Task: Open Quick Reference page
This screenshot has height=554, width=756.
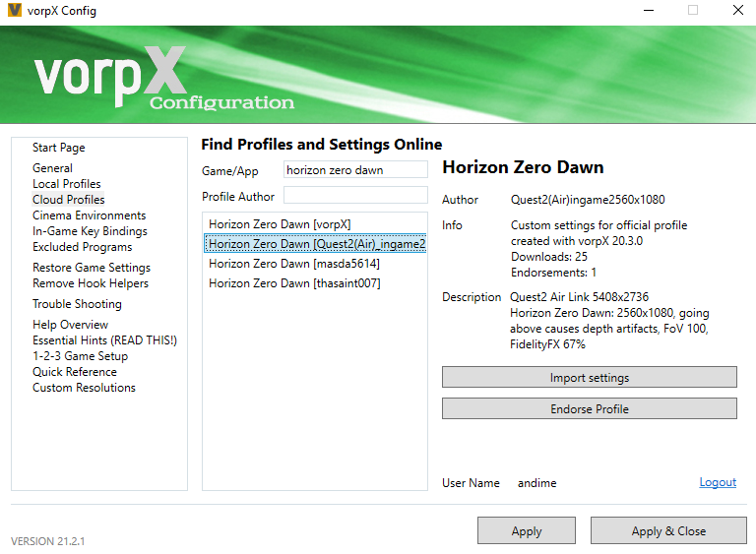Action: pyautogui.click(x=74, y=372)
